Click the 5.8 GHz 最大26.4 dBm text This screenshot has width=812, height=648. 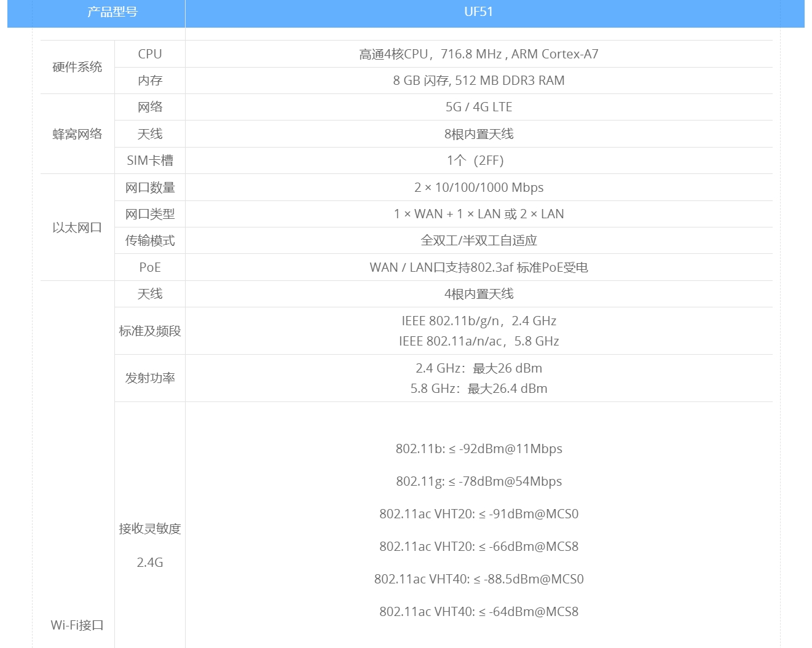(x=478, y=389)
